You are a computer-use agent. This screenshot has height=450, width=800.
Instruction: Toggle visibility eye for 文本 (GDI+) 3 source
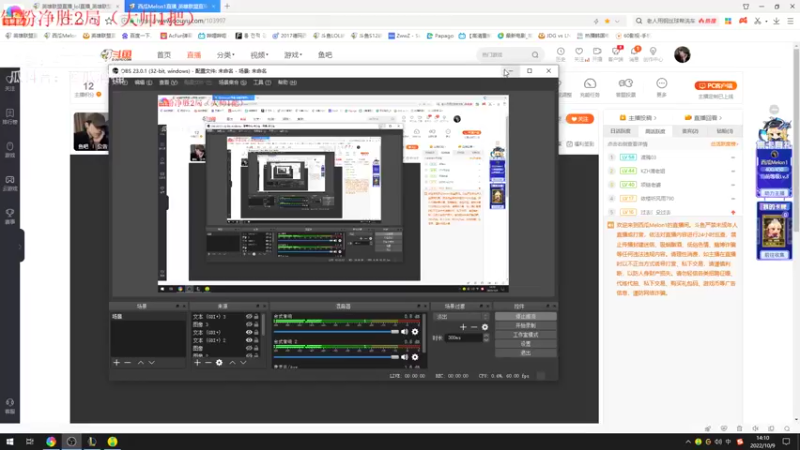point(249,316)
